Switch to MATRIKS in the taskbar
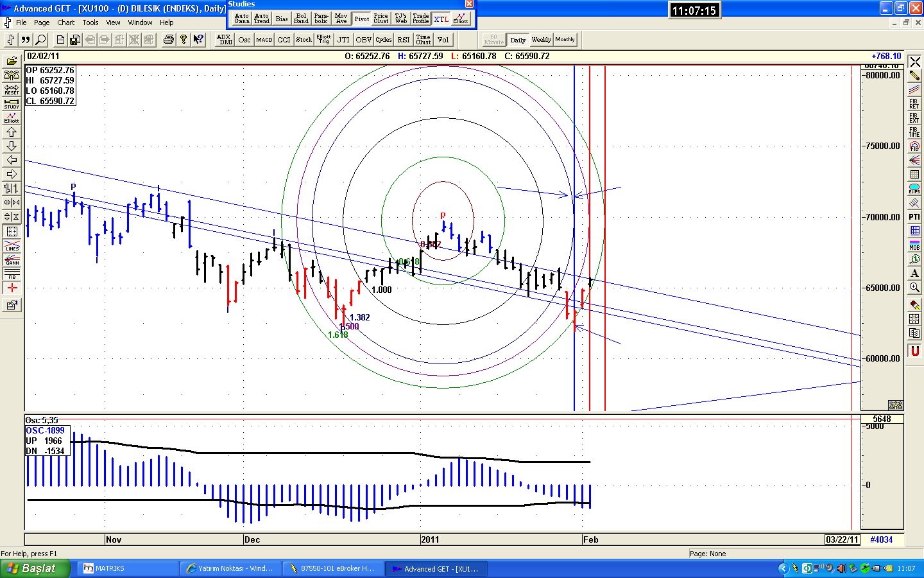The height and width of the screenshot is (578, 924). point(127,568)
